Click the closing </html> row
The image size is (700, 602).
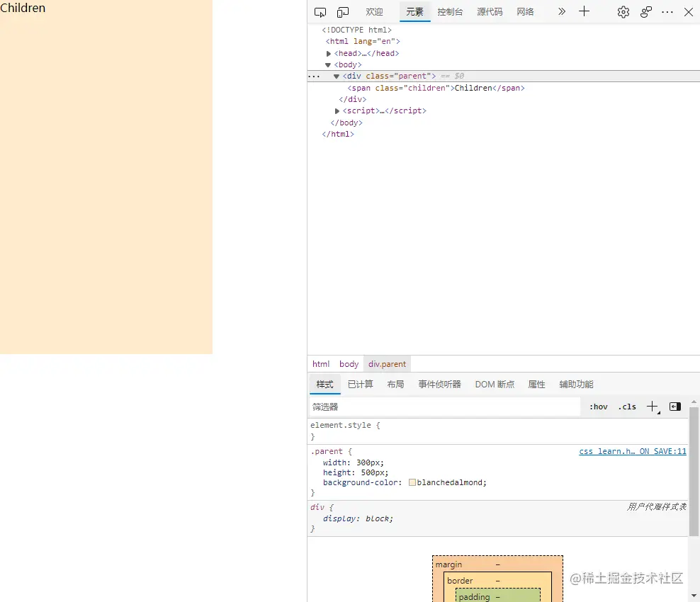(337, 134)
